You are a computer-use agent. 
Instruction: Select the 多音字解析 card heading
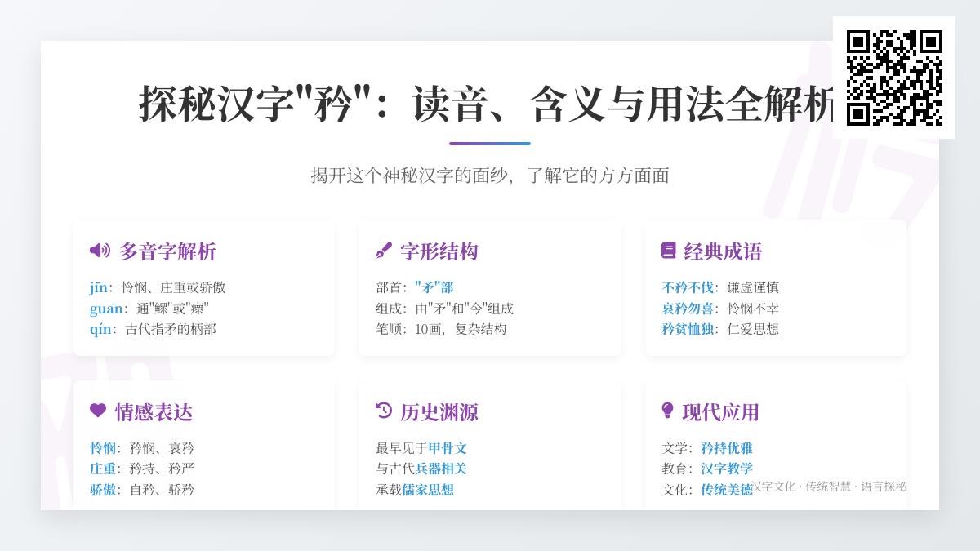pos(167,251)
